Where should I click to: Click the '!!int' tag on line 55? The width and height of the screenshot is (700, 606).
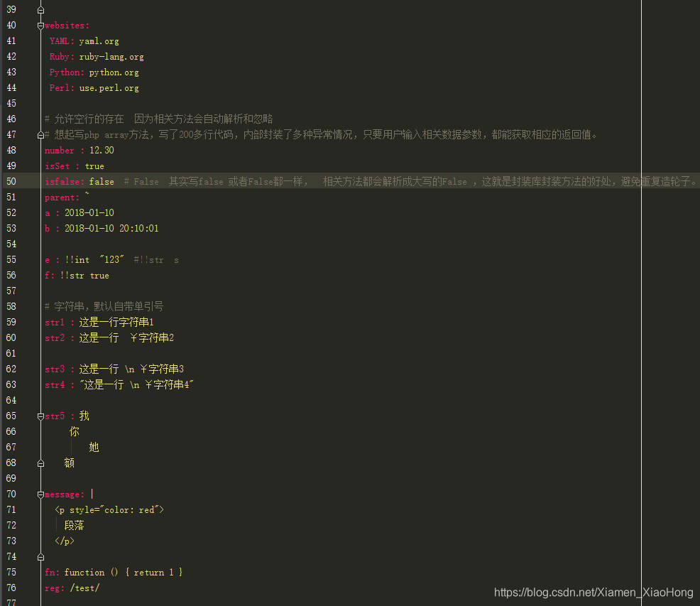pyautogui.click(x=77, y=259)
